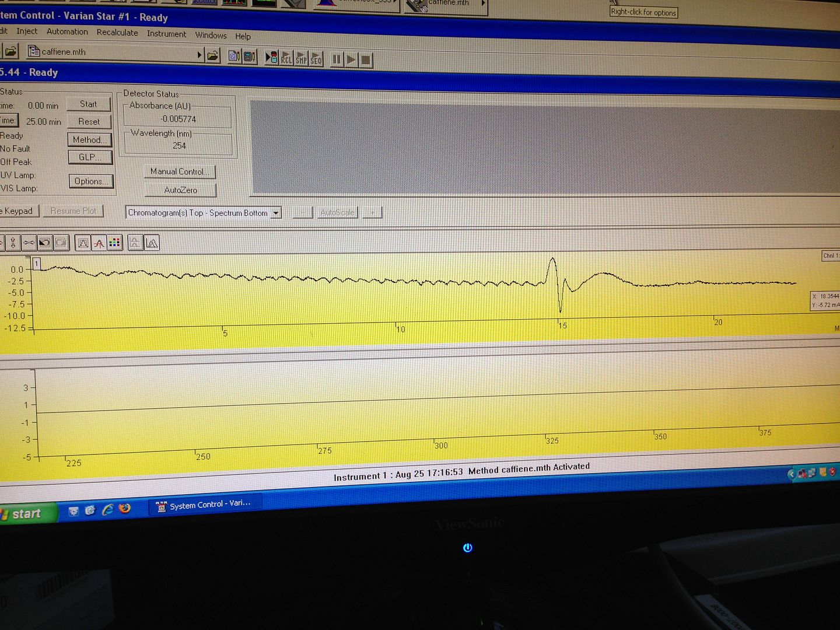Click the Manual Control button
The height and width of the screenshot is (630, 840).
(x=179, y=171)
